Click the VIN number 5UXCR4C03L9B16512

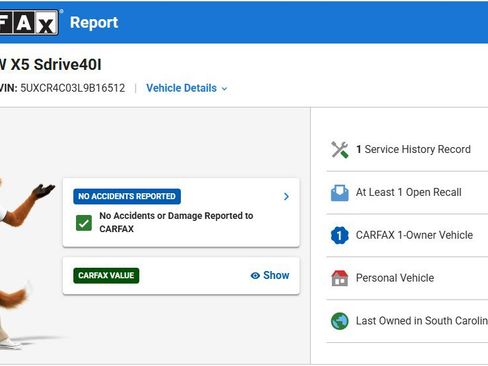(73, 88)
